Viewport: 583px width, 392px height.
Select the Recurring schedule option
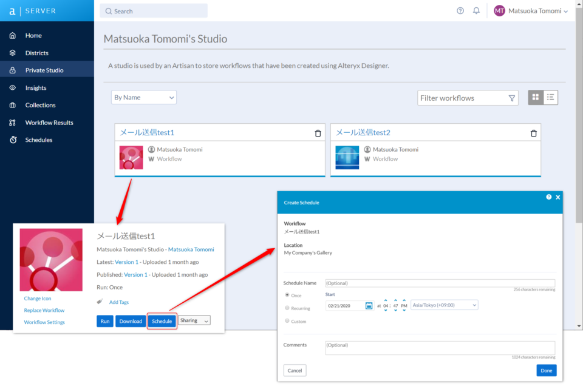(287, 308)
